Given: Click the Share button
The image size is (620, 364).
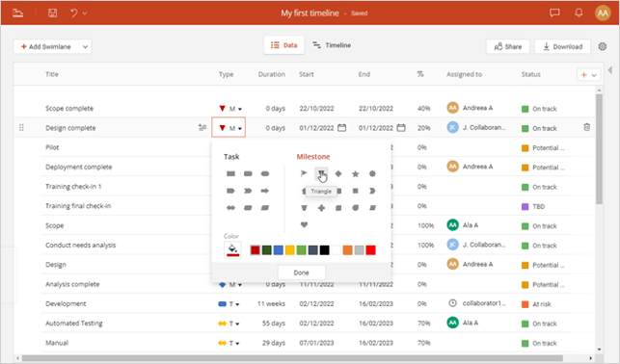Looking at the screenshot, I should (x=508, y=46).
